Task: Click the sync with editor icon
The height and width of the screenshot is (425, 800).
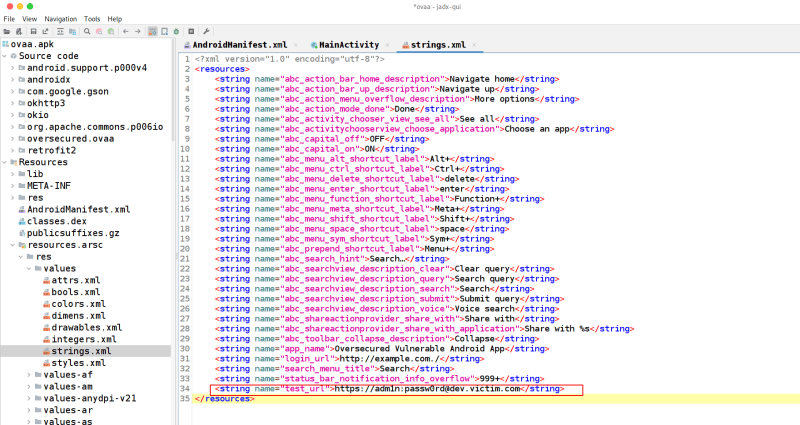Action: pyautogui.click(x=60, y=32)
